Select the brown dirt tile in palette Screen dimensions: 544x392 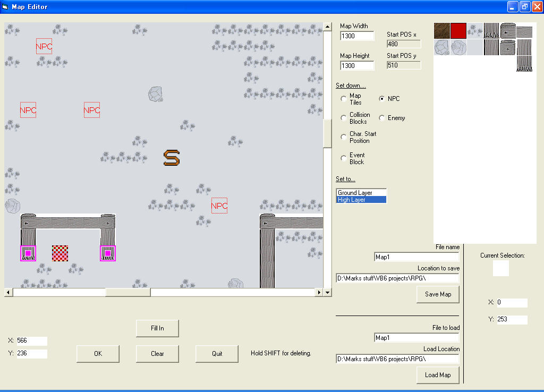[442, 31]
